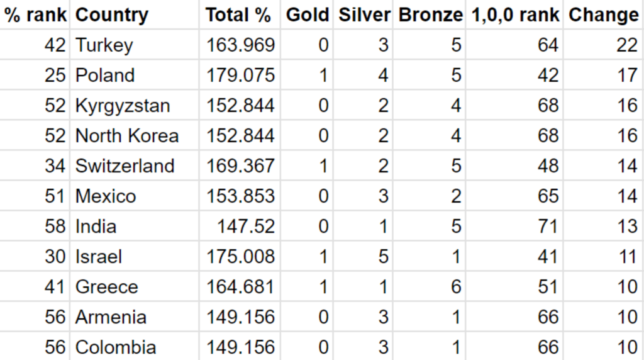This screenshot has width=644, height=360.
Task: Click the Change column header
Action: (604, 15)
